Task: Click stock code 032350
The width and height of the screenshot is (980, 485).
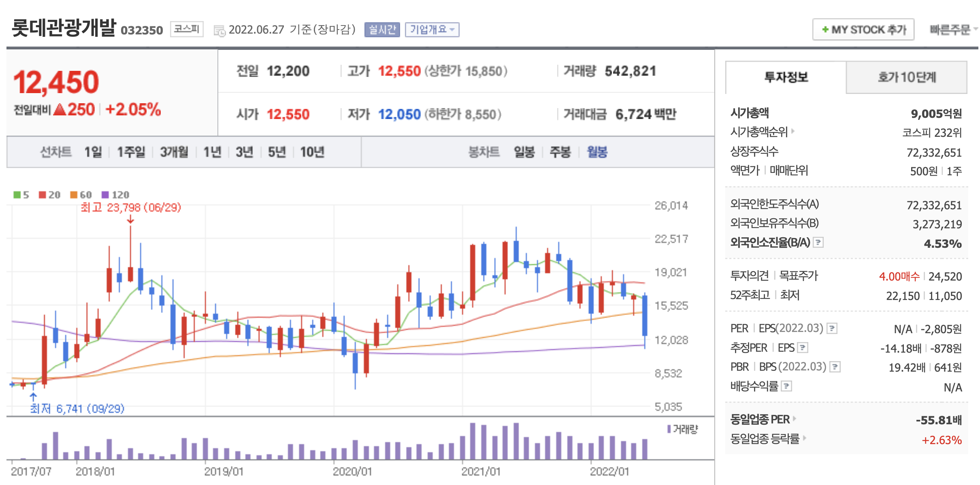Action: pyautogui.click(x=142, y=30)
